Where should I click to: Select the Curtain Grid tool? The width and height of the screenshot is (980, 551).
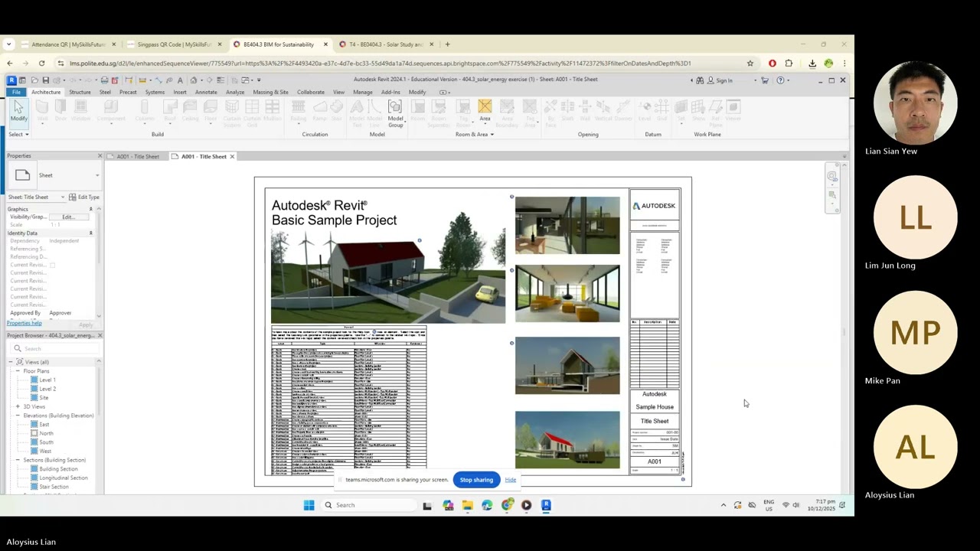pyautogui.click(x=252, y=113)
